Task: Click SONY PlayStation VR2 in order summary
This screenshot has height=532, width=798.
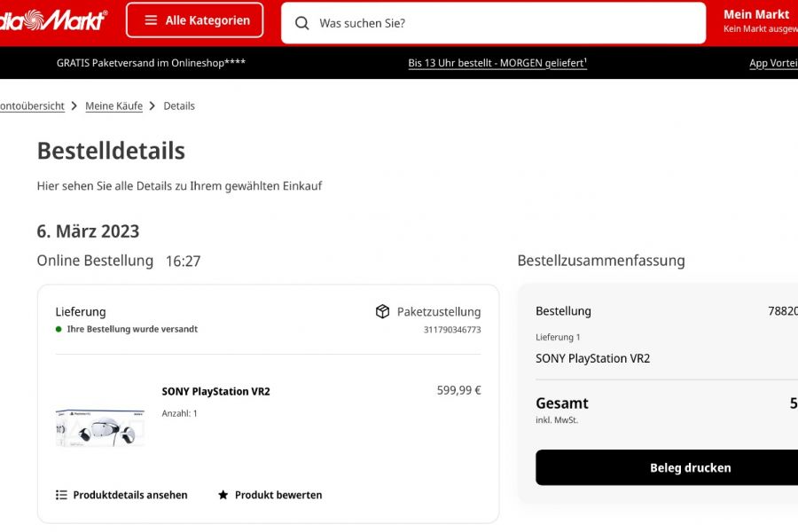Action: [592, 358]
